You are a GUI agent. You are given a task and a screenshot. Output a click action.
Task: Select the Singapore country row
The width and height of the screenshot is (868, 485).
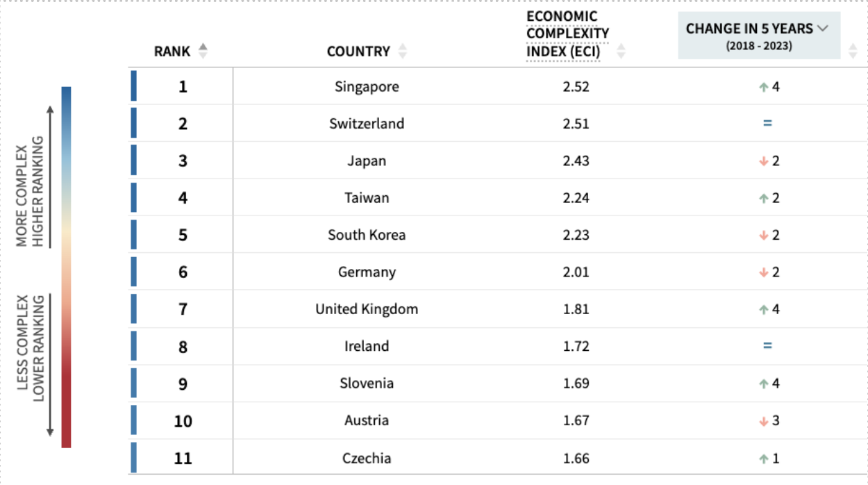367,87
